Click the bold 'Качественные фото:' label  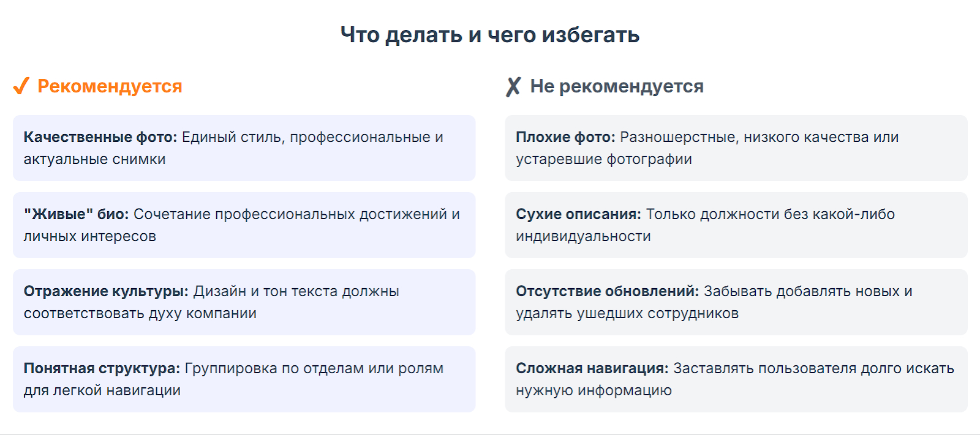pyautogui.click(x=100, y=137)
